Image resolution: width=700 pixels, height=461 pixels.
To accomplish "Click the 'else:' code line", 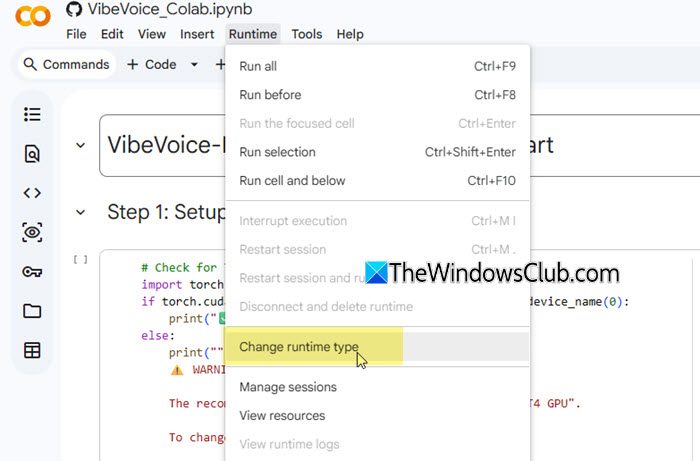I will (158, 336).
